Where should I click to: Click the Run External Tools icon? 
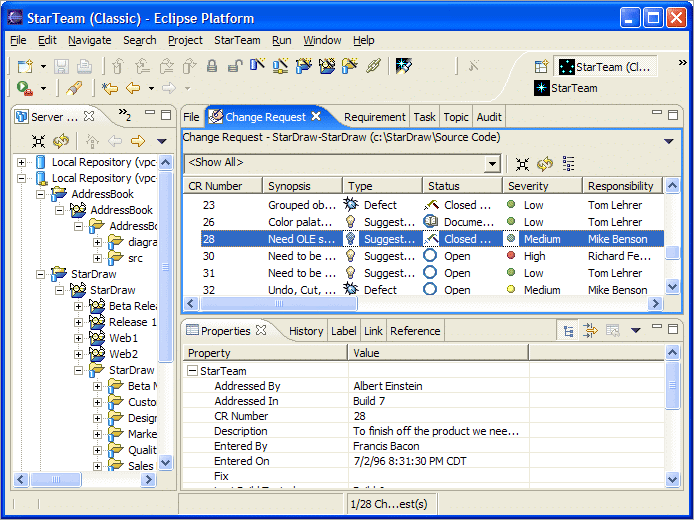tap(25, 88)
